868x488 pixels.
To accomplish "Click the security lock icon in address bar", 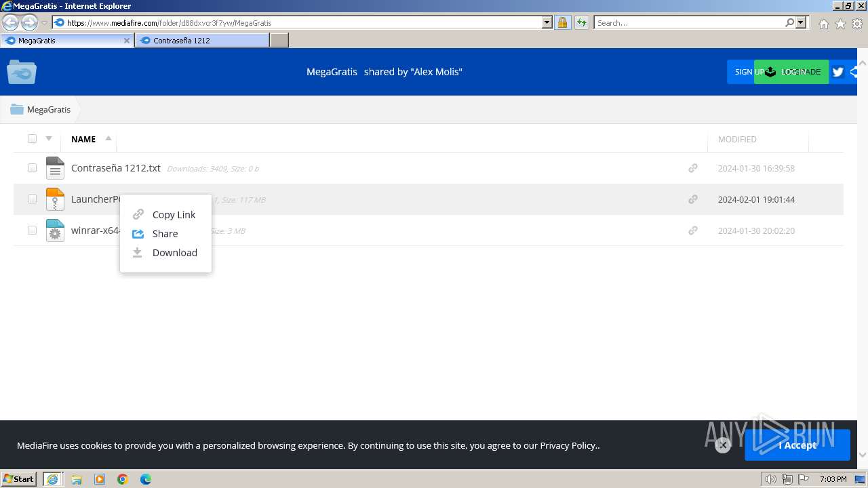I will tap(562, 22).
